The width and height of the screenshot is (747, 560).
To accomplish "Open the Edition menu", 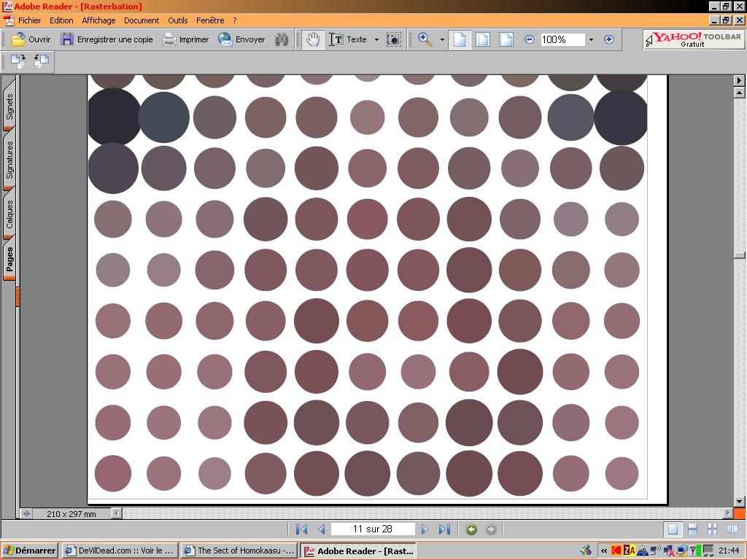I will (x=61, y=20).
